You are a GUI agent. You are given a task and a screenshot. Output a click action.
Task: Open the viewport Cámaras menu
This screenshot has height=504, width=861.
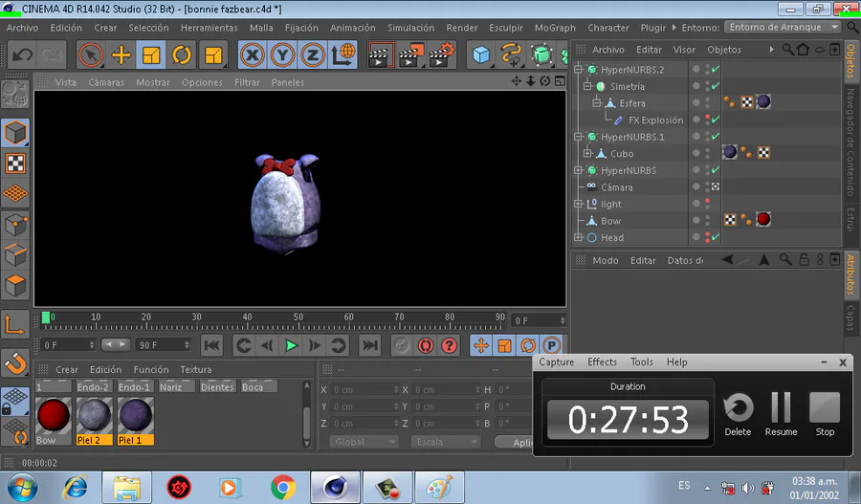click(106, 82)
